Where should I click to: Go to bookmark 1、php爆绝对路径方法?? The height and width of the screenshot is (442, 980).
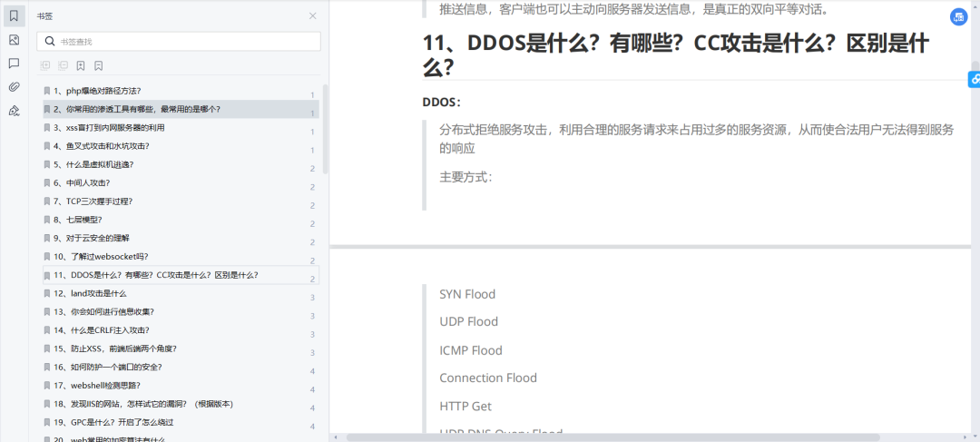pyautogui.click(x=181, y=91)
